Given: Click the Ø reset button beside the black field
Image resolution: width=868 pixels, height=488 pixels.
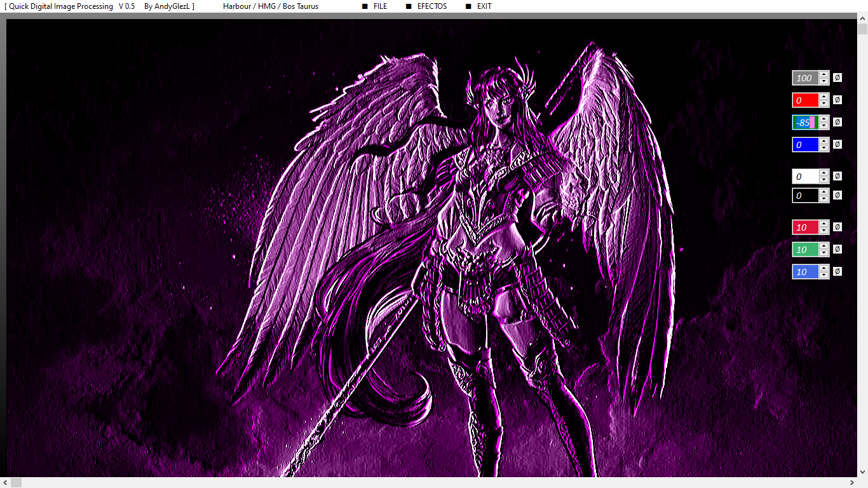Looking at the screenshot, I should (x=837, y=195).
